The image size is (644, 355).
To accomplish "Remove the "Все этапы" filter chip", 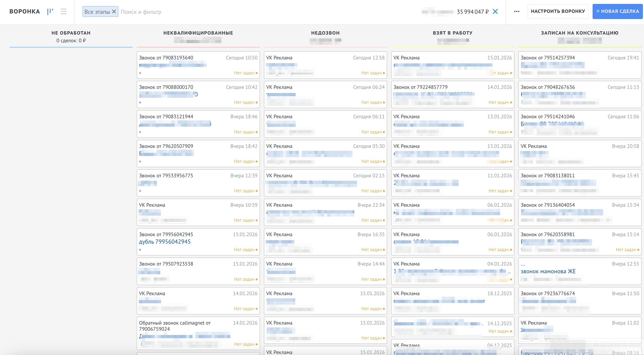I will click(114, 12).
